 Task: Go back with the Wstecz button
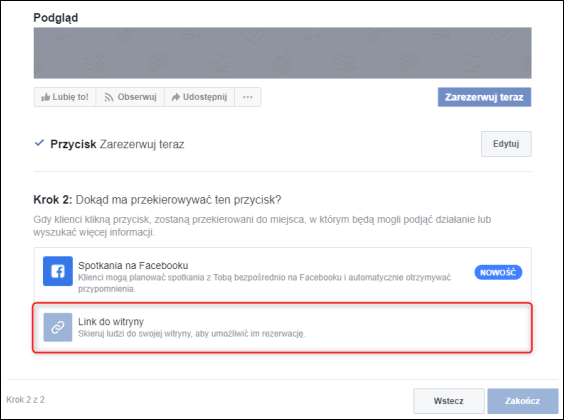click(449, 401)
